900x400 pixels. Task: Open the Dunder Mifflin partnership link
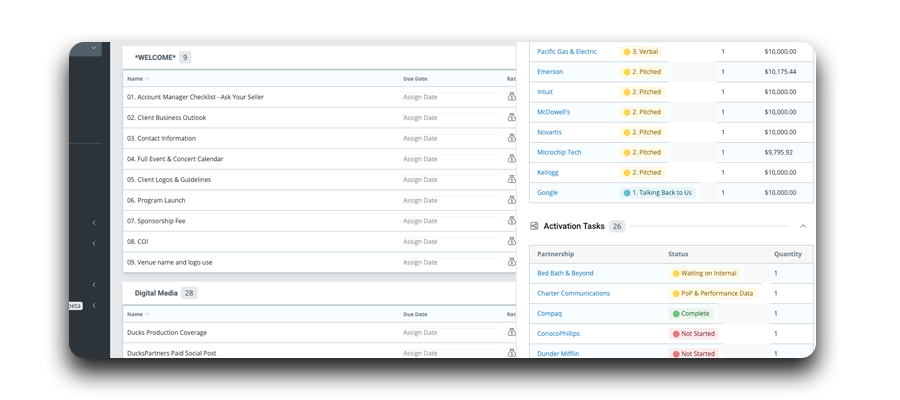(x=558, y=354)
